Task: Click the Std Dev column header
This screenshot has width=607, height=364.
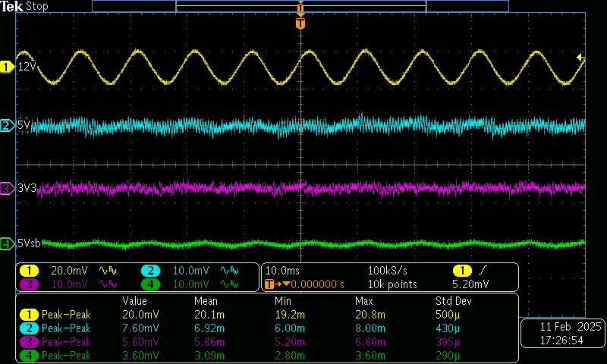Action: tap(454, 301)
